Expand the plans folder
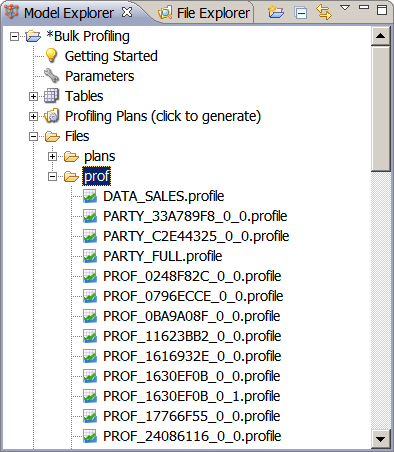Viewport: 394px width, 452px height. click(x=52, y=156)
